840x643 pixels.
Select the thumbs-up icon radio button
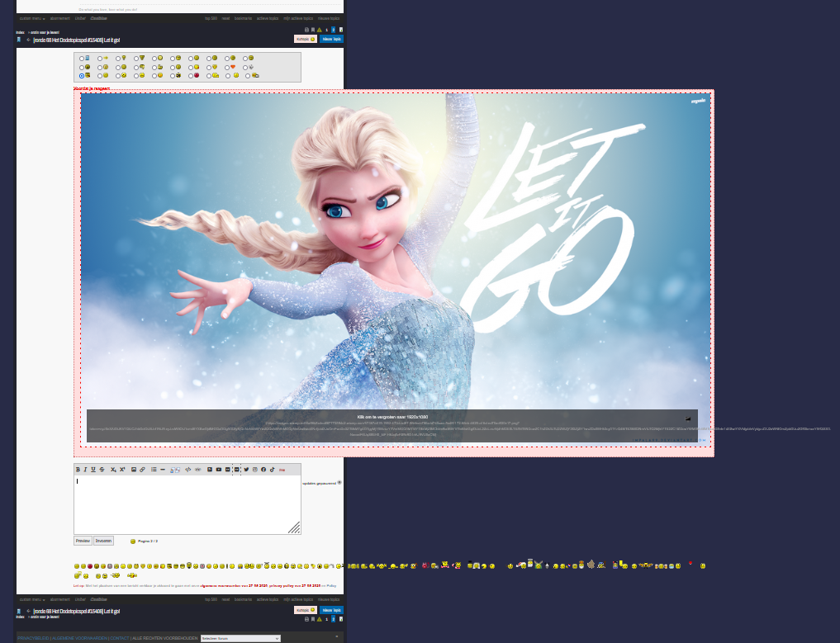tap(154, 68)
